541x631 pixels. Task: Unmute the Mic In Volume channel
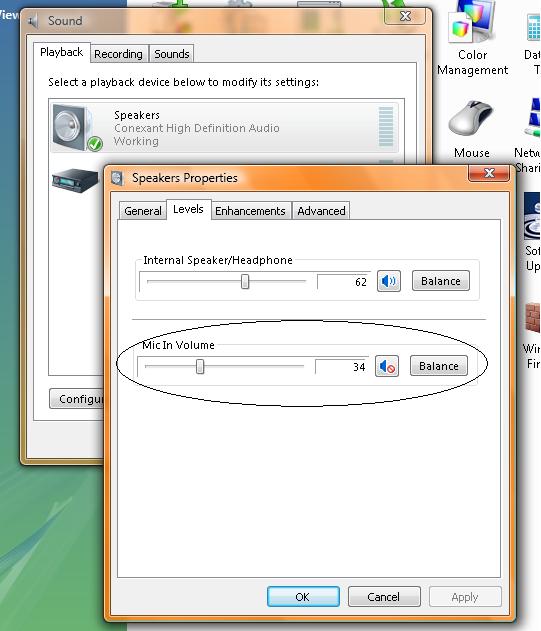coord(387,366)
